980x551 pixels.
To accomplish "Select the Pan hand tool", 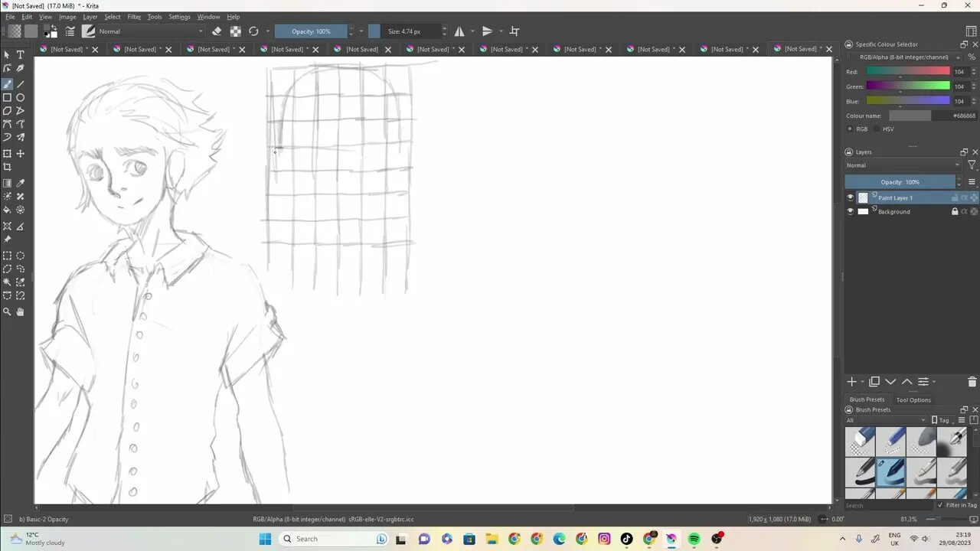I will (21, 311).
